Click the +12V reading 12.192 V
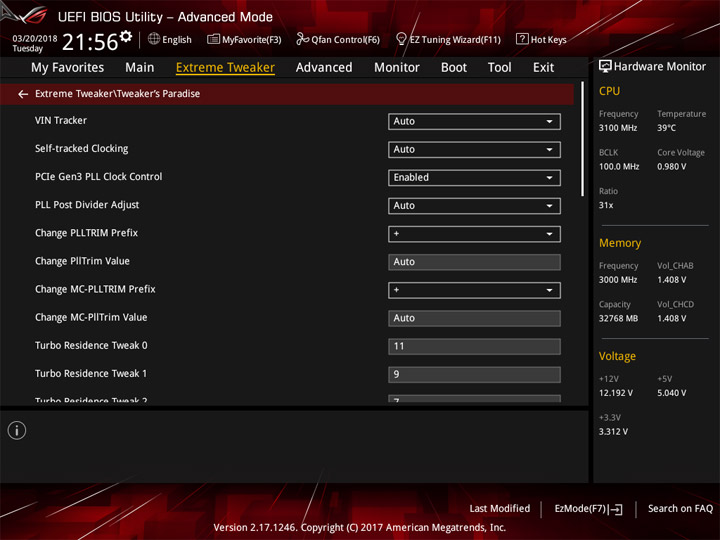This screenshot has width=720, height=540. coord(616,393)
